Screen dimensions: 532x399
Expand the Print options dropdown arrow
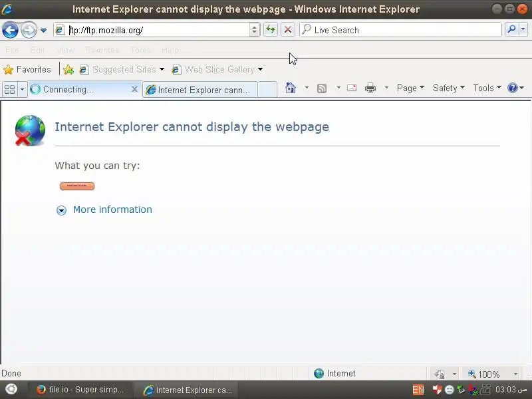point(386,88)
